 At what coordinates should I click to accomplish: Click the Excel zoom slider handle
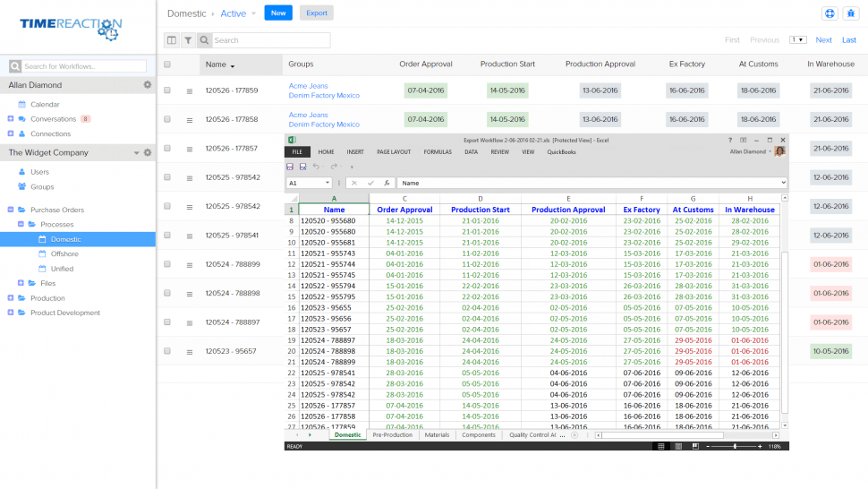coord(735,446)
